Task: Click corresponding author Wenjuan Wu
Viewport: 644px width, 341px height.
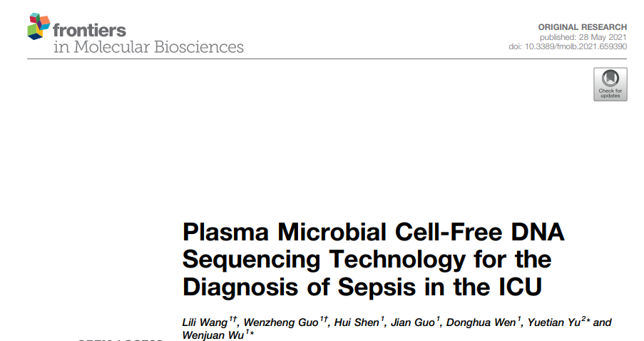Action: (x=213, y=335)
